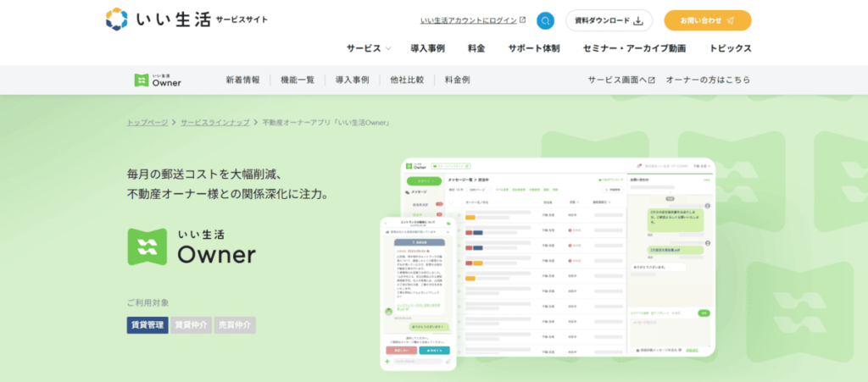This screenshot has width=868, height=382.
Task: Click the blue search magnifier icon
Action: click(545, 20)
